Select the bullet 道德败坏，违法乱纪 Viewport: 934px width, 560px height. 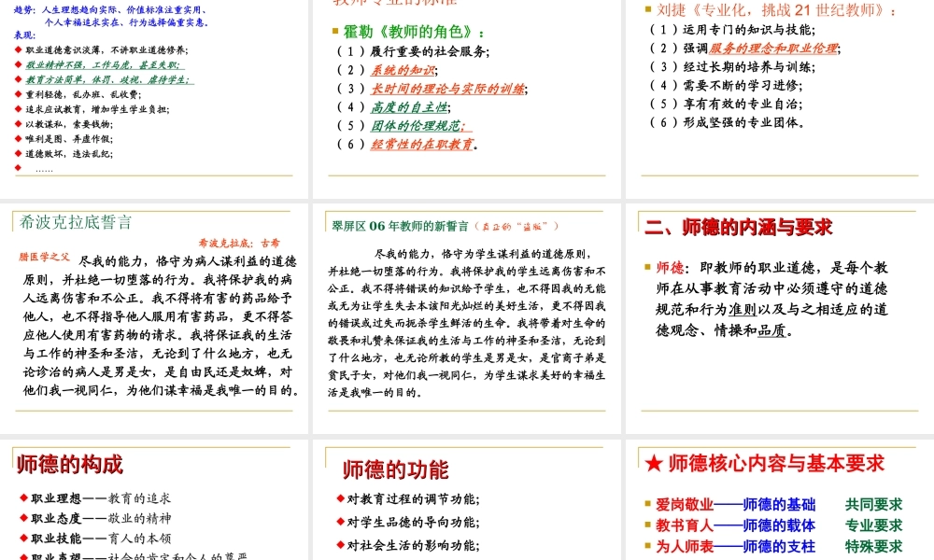[69, 154]
